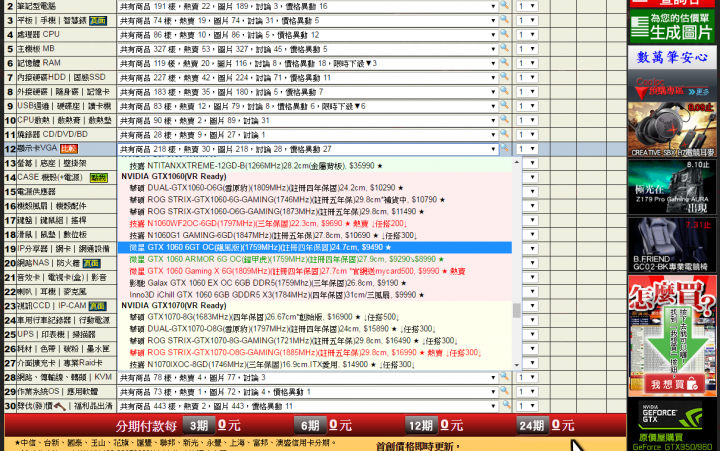Click the 我想買 shopping bag button in the ad
Screen dimensions: 720x451
672,384
